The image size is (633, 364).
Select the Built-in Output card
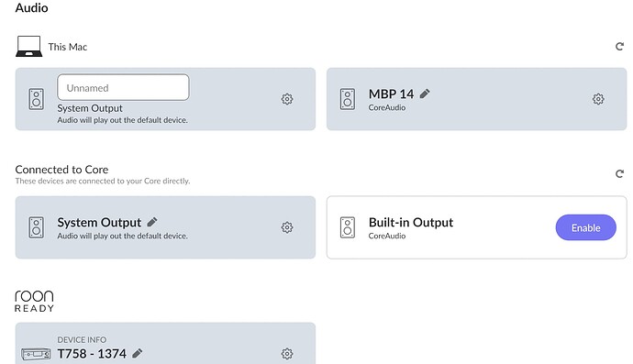(x=477, y=227)
